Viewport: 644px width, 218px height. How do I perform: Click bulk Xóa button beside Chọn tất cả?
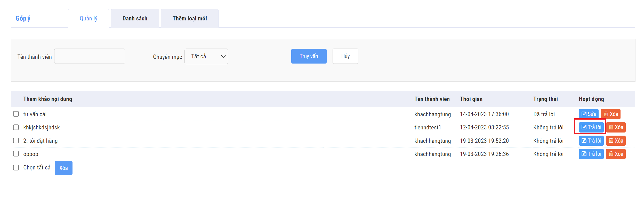[63, 168]
